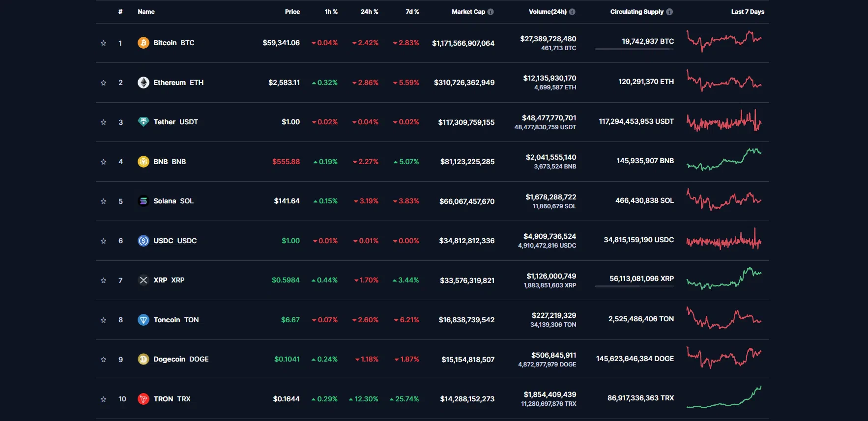Click USDC supply 34,815,159,190 USDC
The image size is (868, 421).
click(x=639, y=240)
